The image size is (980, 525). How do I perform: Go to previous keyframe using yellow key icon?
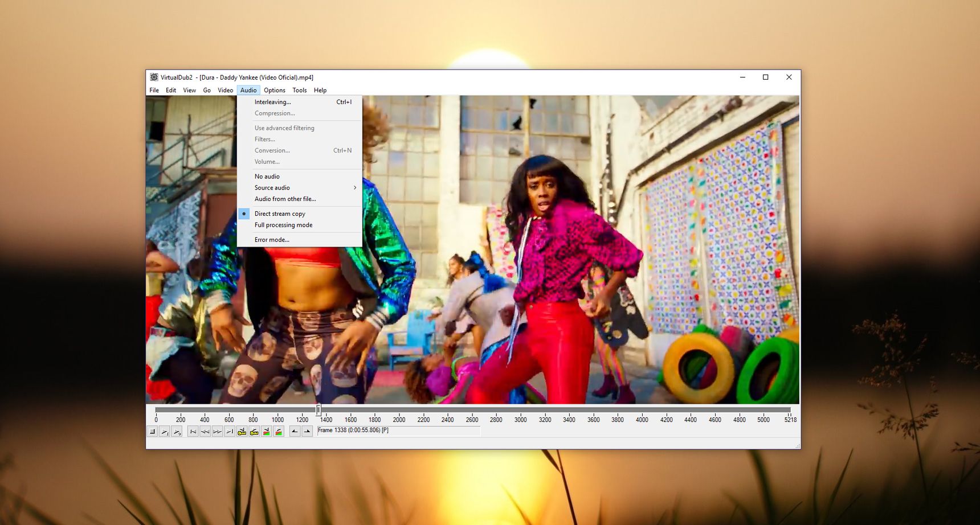pyautogui.click(x=242, y=432)
